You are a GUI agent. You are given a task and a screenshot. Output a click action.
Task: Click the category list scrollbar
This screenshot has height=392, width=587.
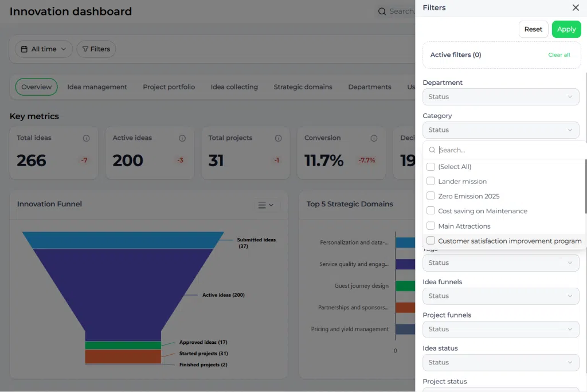[585, 186]
